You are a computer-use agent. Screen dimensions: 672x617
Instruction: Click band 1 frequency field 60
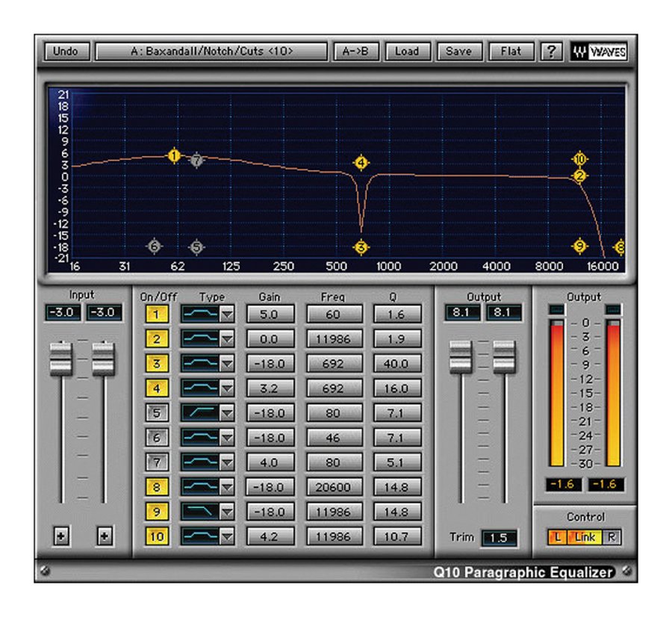(334, 314)
